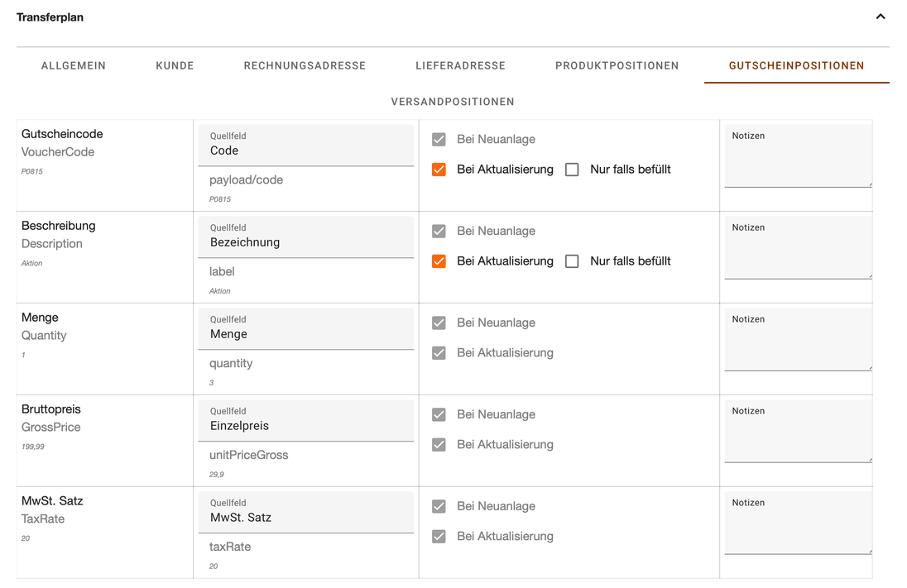The width and height of the screenshot is (907, 588).
Task: Open Quellfeld dropdown showing Einzelpreis
Action: point(306,420)
